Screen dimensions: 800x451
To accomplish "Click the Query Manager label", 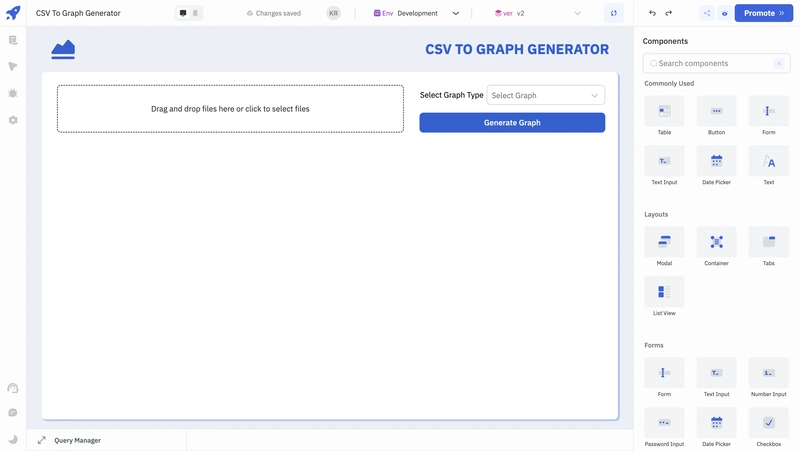I will pos(78,440).
